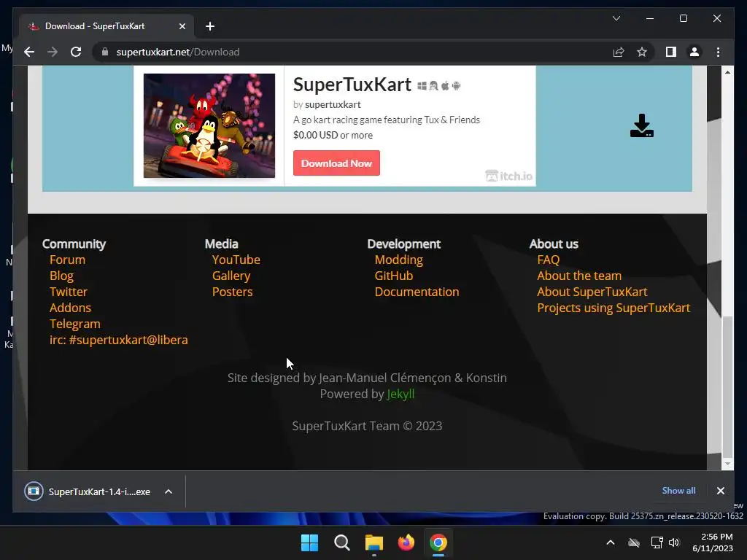Open a new browser tab
This screenshot has width=747, height=560.
click(x=210, y=26)
